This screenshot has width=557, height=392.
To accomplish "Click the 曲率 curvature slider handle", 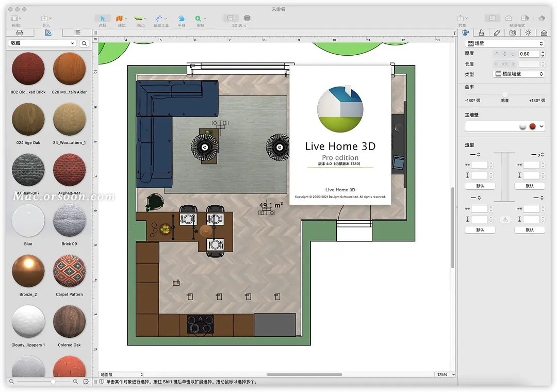I will click(x=505, y=94).
